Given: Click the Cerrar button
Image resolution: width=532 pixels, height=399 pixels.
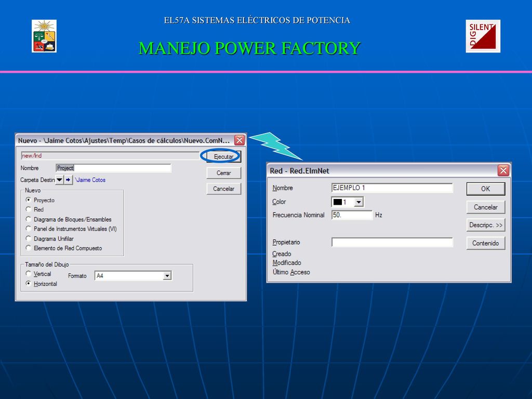Looking at the screenshot, I should [x=223, y=173].
